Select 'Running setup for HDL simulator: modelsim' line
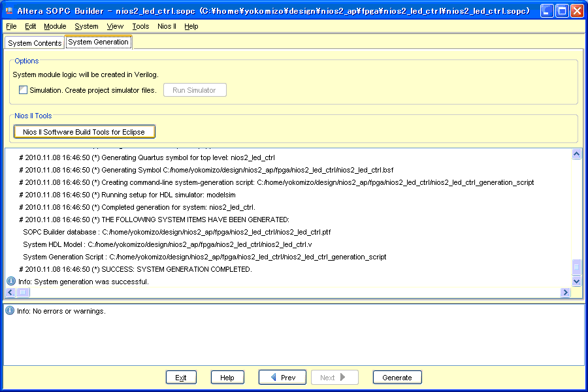 coord(127,195)
